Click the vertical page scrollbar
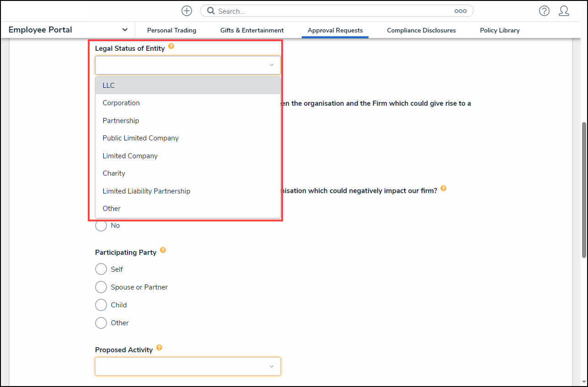Viewport: 588px width, 387px height. click(583, 190)
